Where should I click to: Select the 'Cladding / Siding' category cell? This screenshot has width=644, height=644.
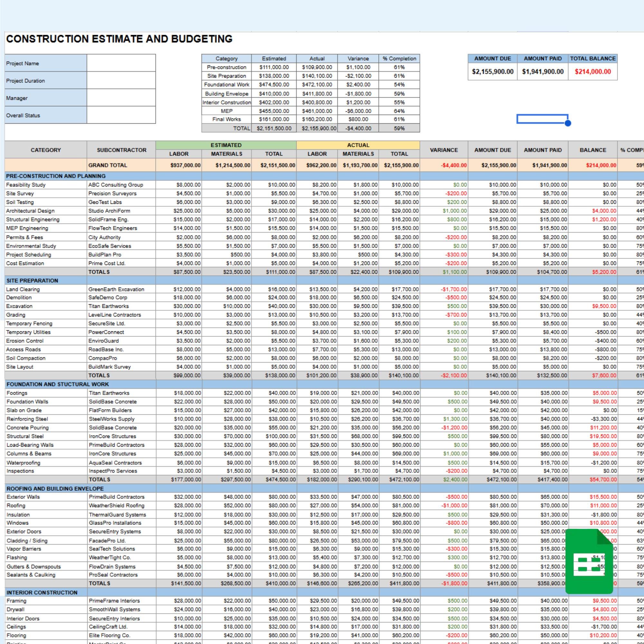tap(46, 541)
